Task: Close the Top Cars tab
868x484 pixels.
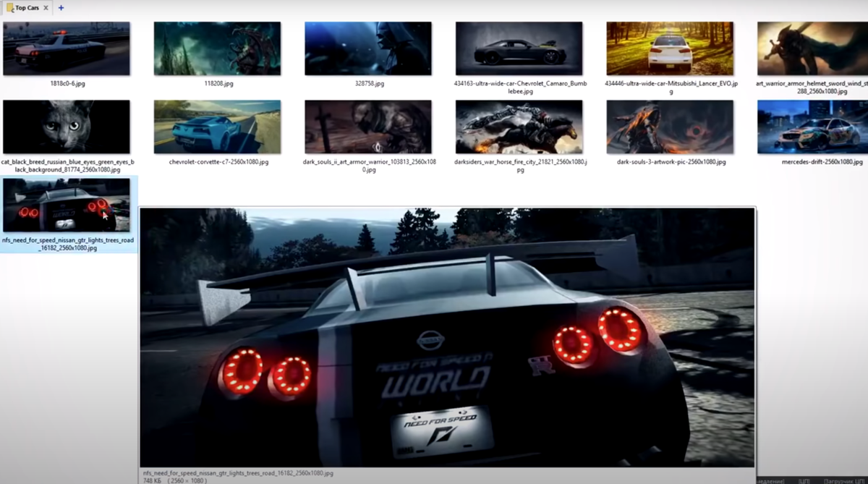Action: (x=46, y=8)
